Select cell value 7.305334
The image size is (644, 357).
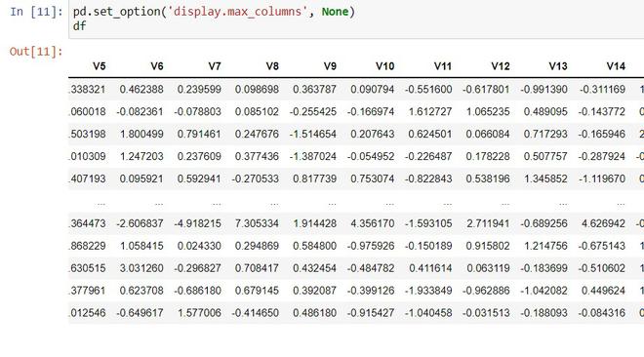point(257,223)
